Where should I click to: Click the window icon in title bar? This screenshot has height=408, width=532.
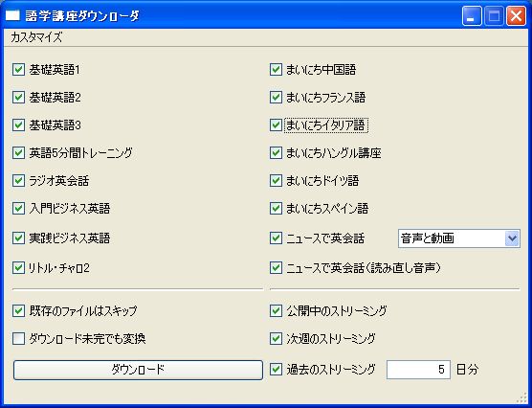coord(12,15)
